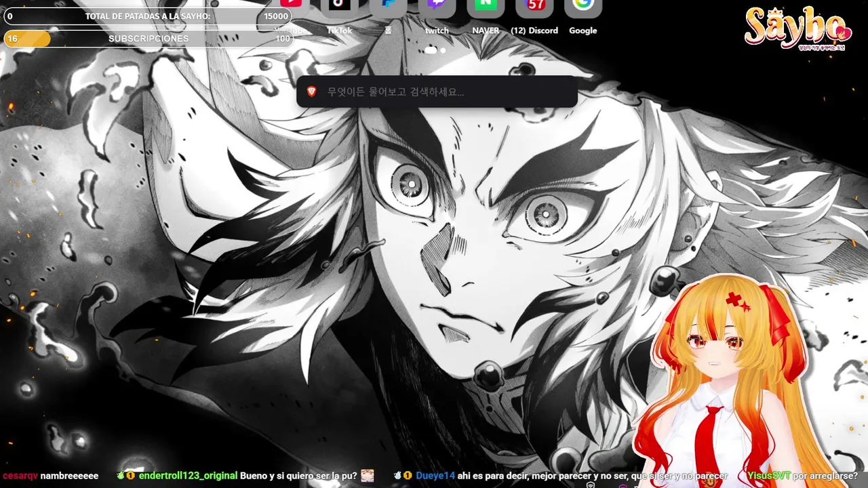Click the Sayho logo in the corner
Screen dimensions: 868x488
click(797, 28)
